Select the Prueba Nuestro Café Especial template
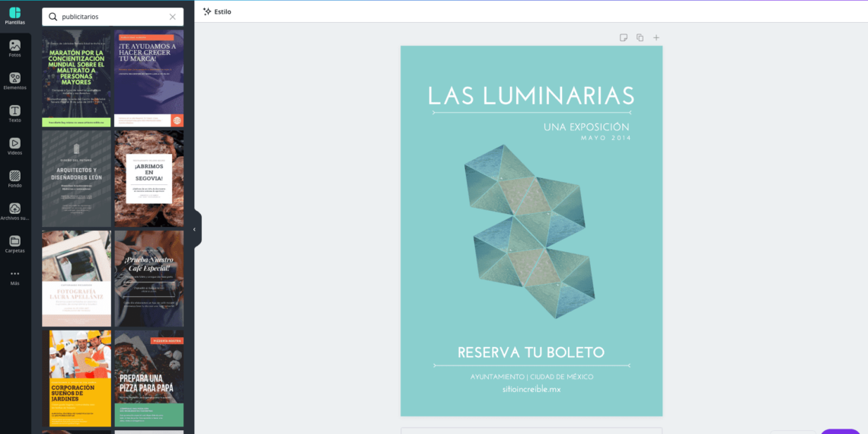868x434 pixels. click(x=149, y=279)
